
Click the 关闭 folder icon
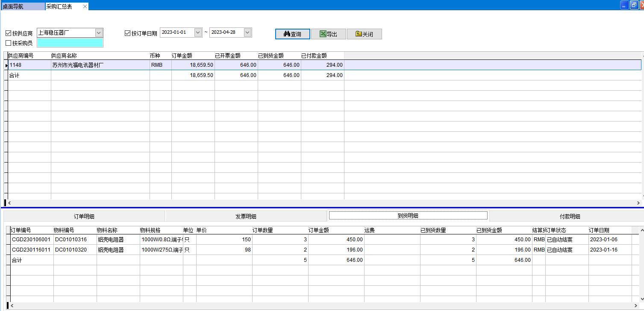359,34
